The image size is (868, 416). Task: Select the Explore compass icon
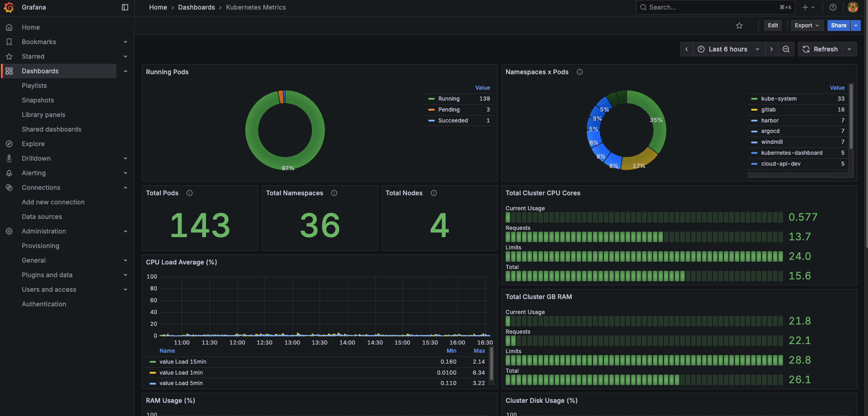point(9,143)
